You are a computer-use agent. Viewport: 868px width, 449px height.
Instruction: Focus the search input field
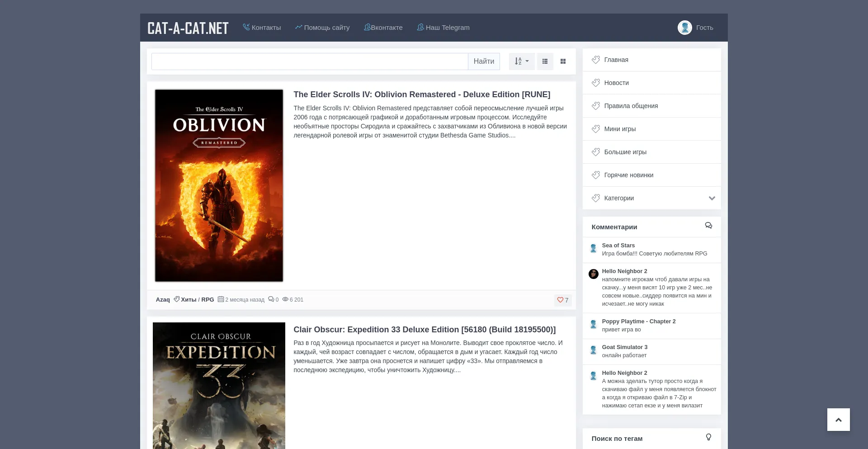pyautogui.click(x=310, y=61)
